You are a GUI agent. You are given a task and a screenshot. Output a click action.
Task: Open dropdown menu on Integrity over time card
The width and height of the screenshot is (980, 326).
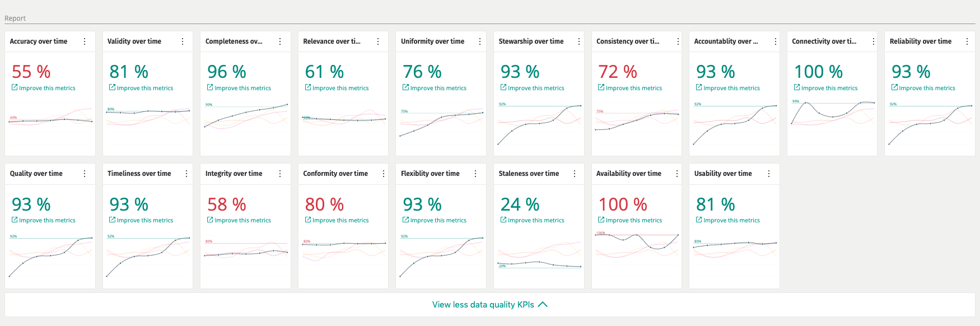pos(280,174)
